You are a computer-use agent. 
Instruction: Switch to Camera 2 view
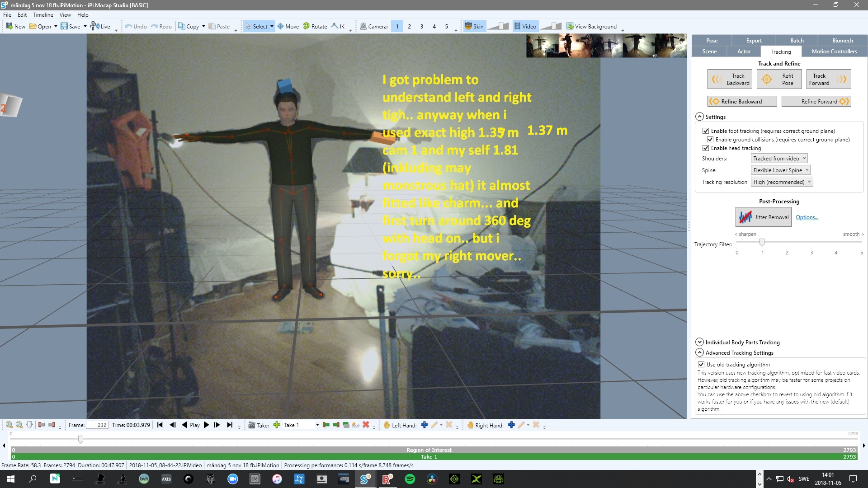pyautogui.click(x=409, y=26)
